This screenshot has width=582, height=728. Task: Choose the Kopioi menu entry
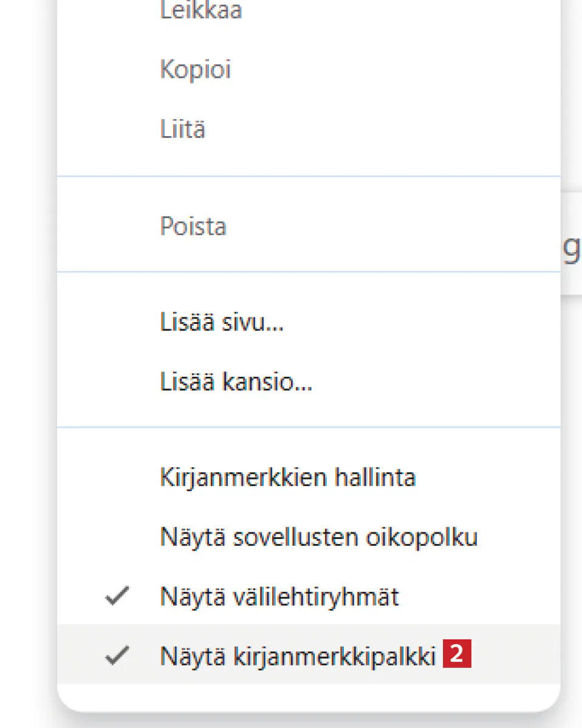pyautogui.click(x=196, y=69)
